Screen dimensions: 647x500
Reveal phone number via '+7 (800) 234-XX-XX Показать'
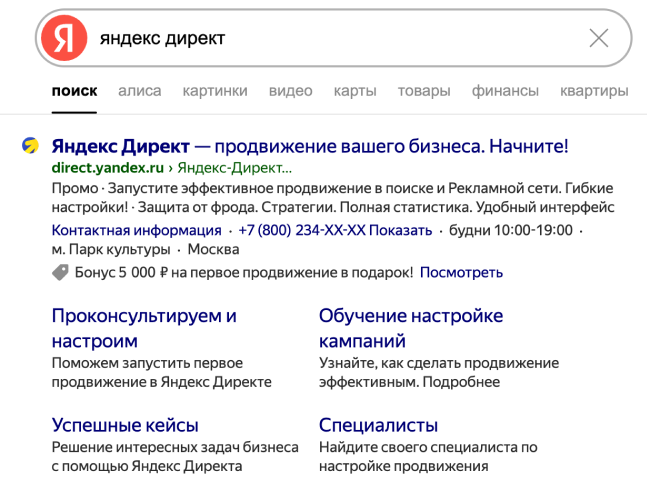click(335, 230)
